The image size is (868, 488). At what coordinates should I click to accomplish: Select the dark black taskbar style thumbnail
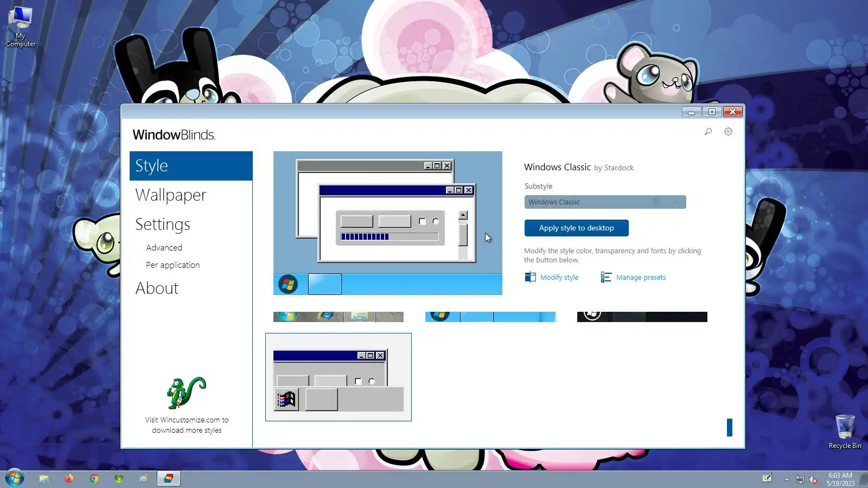642,317
